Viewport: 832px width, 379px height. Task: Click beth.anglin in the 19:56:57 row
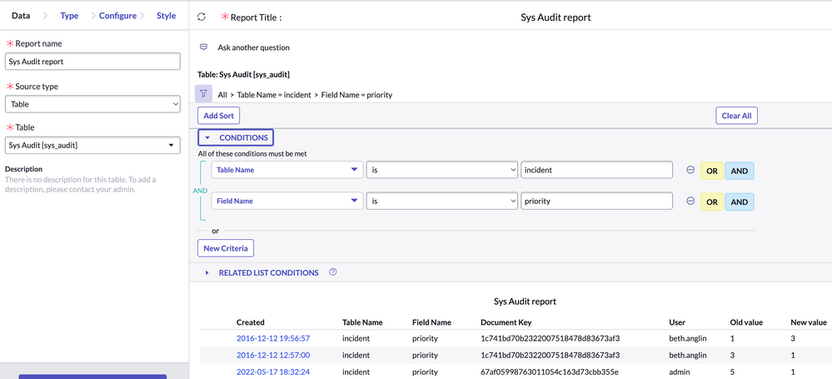click(688, 338)
